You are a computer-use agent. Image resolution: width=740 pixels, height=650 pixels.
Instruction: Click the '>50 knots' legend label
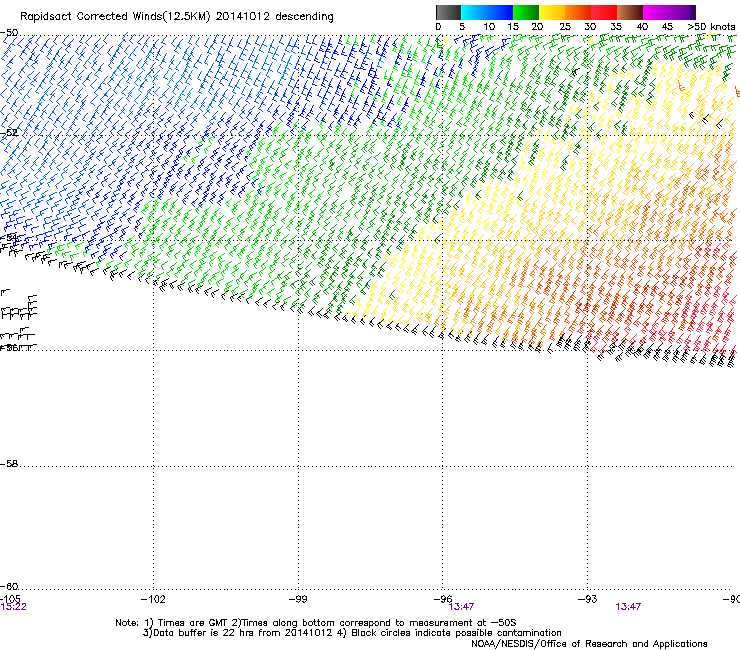tap(711, 27)
